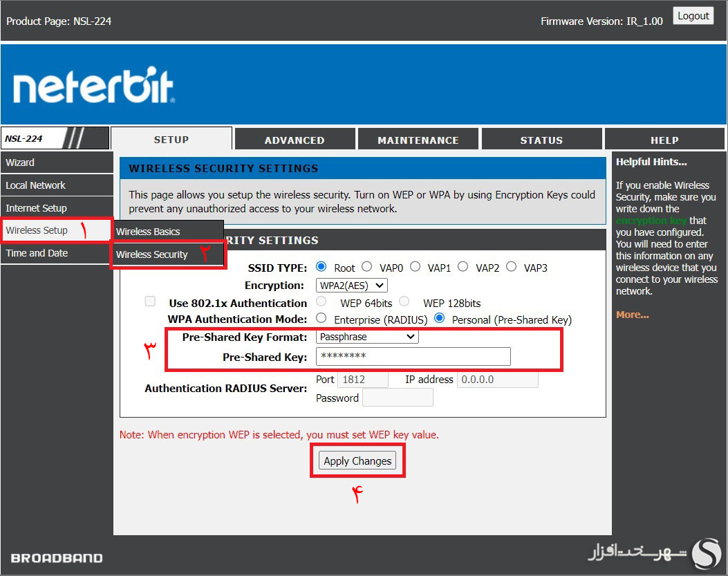Select Enterprise (RADIUS) authentication mode

(x=321, y=319)
